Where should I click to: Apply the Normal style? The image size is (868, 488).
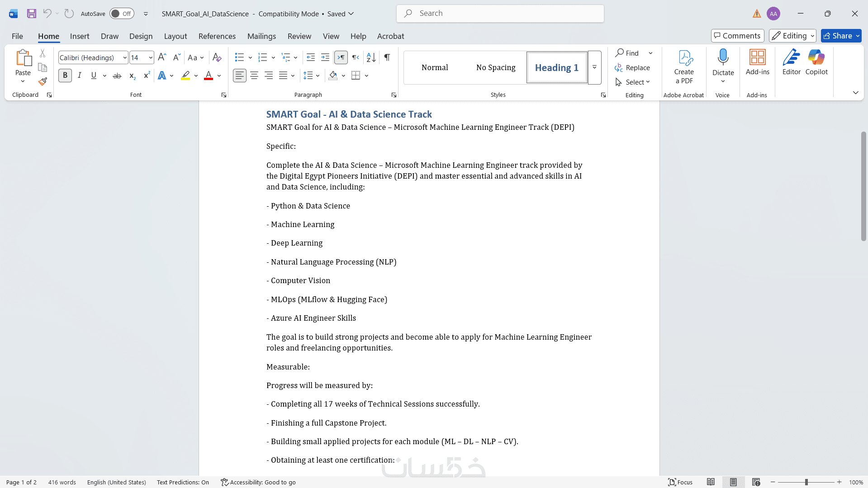coord(435,67)
